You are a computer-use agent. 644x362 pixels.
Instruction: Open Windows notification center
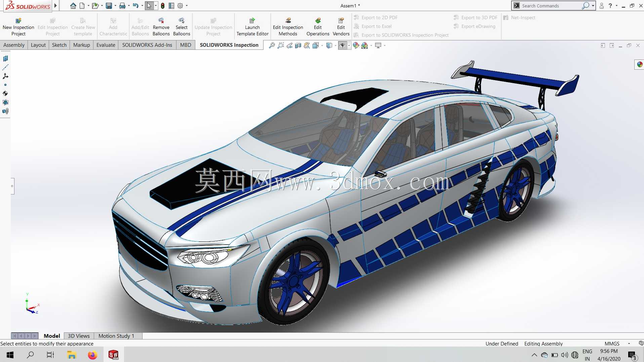coord(632,355)
